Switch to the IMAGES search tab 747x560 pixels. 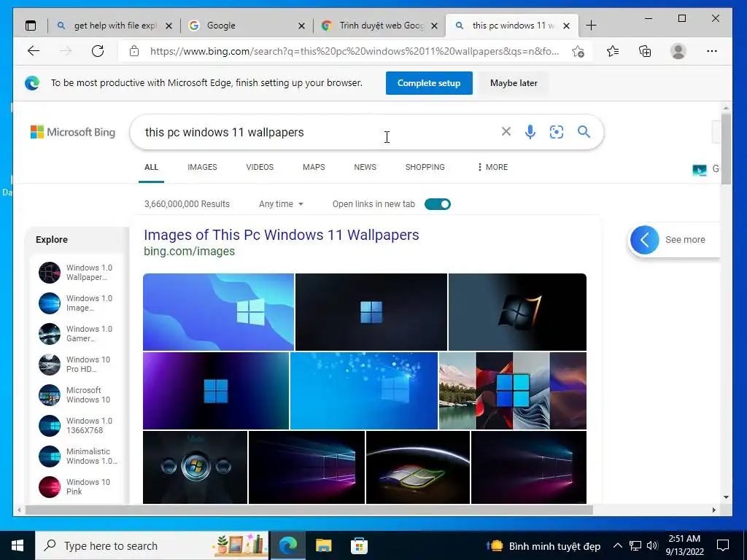(202, 167)
